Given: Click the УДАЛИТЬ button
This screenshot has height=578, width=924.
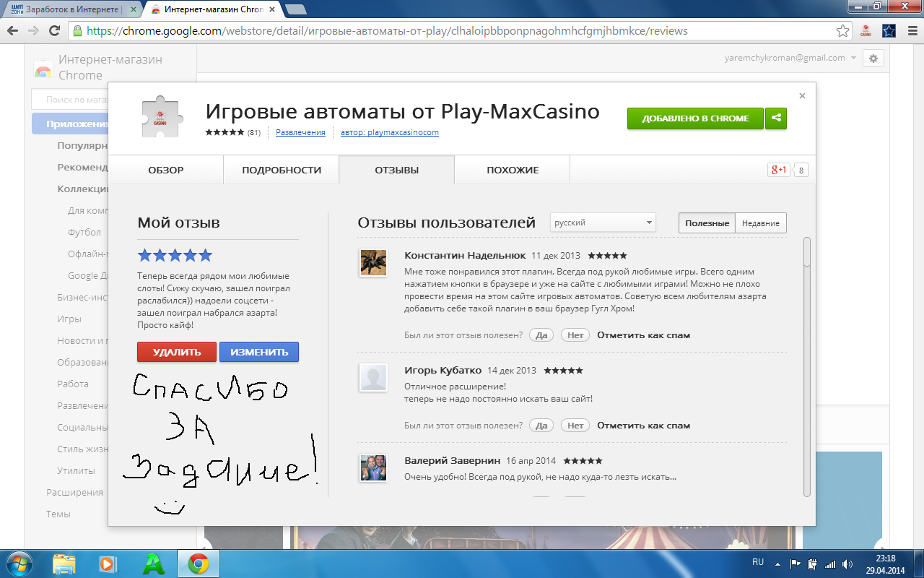Looking at the screenshot, I should click(177, 352).
